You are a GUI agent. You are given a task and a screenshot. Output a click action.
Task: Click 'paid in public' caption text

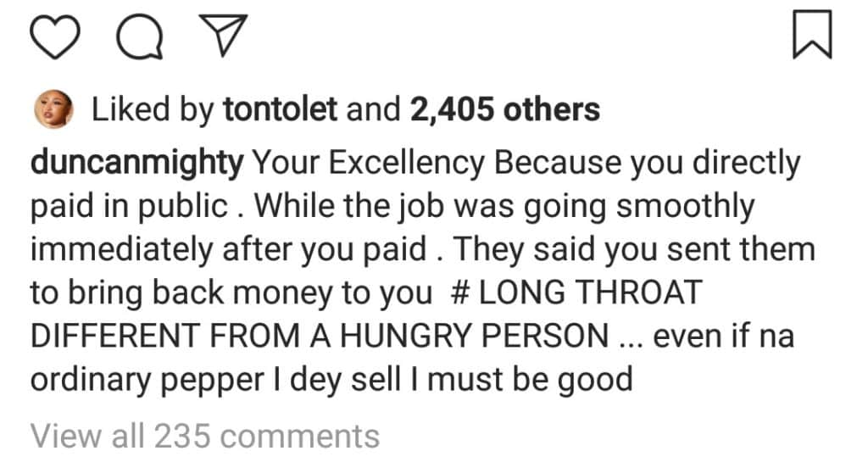pyautogui.click(x=130, y=206)
